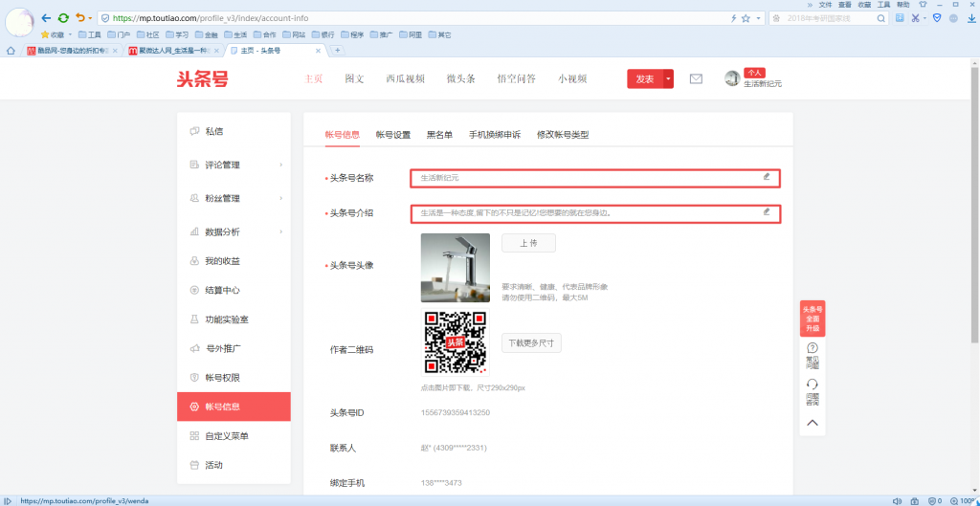Screen dimensions: 980x506
Task: Click the scroll-to-top arrow icon
Action: (812, 422)
